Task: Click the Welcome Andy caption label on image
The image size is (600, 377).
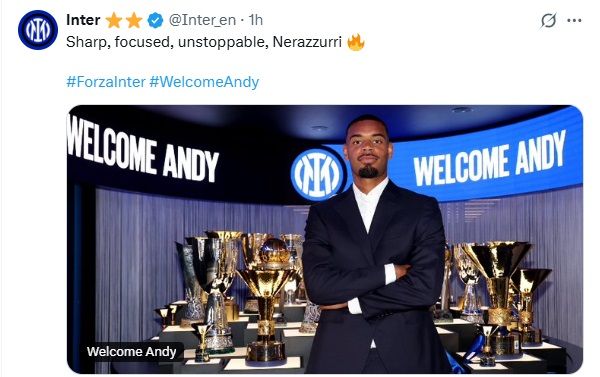Action: (131, 351)
